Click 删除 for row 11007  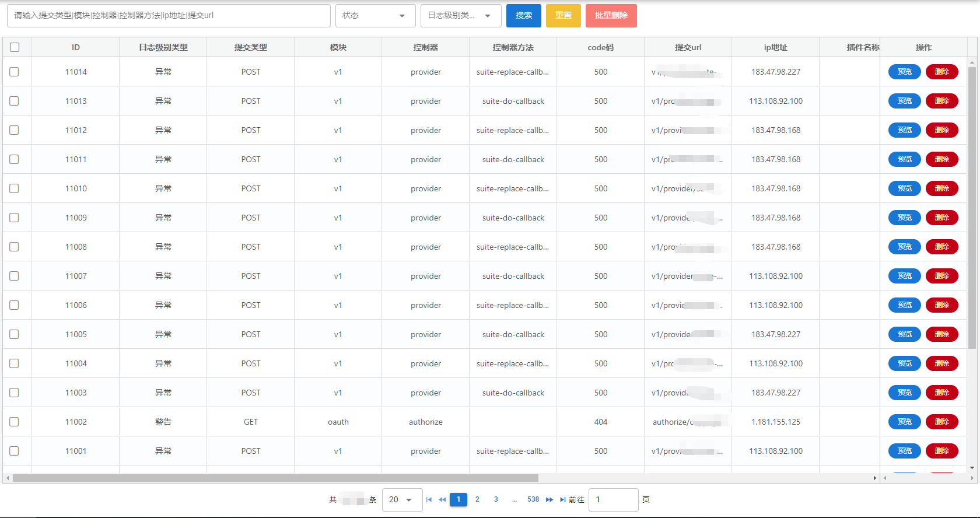point(942,276)
